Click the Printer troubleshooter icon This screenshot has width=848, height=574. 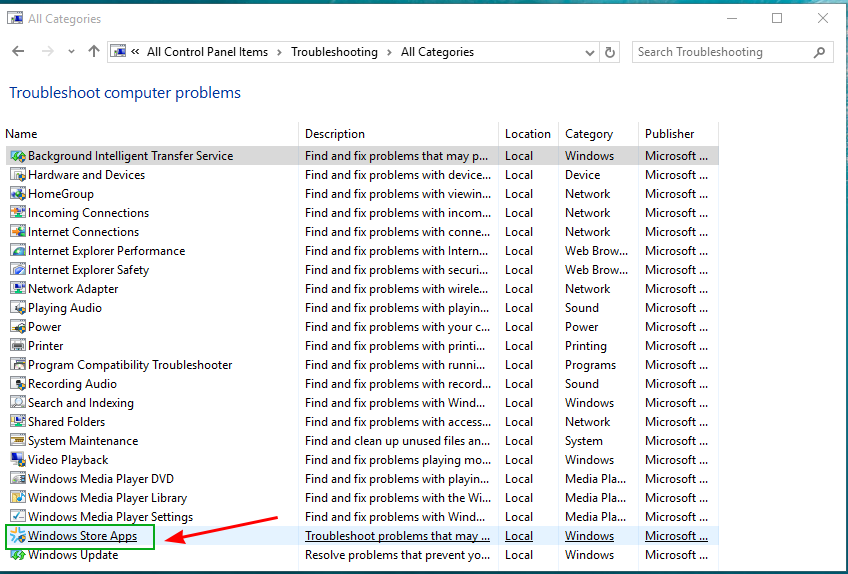[x=18, y=346]
